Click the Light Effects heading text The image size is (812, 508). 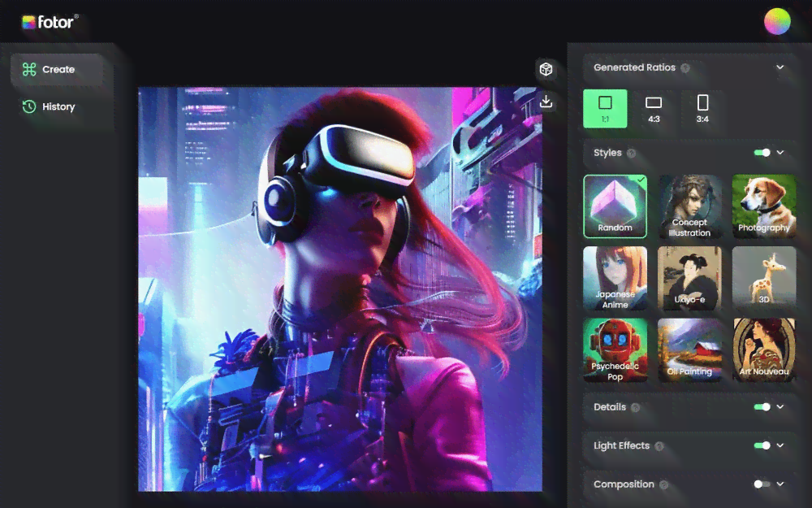coord(621,445)
